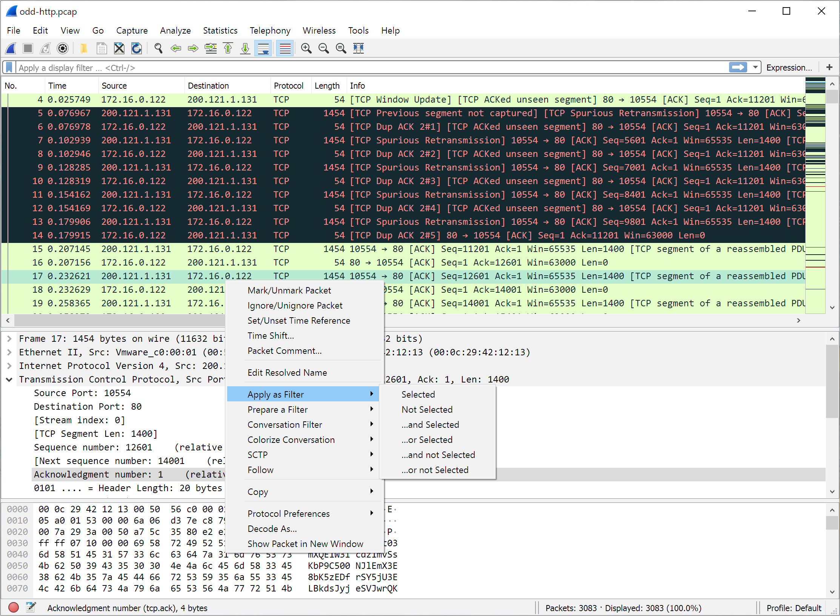This screenshot has width=840, height=616.
Task: Choose 'Not Selected' from Apply as Filter submenu
Action: 427,410
